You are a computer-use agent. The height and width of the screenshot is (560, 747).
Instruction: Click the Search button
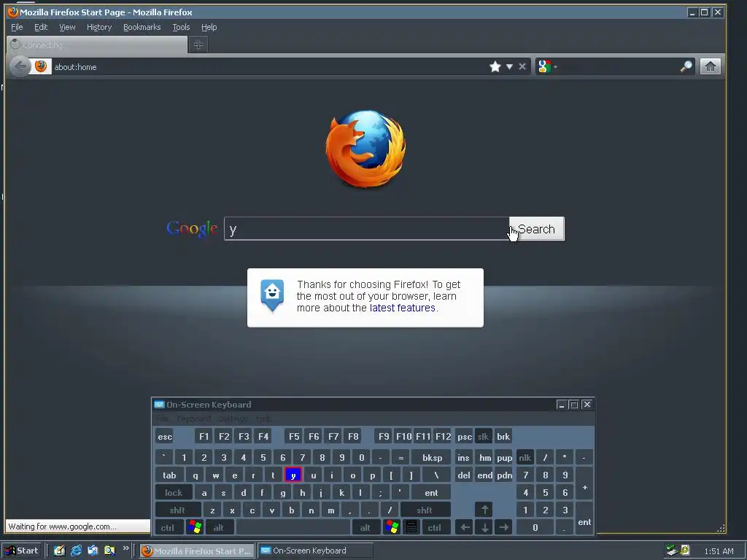(537, 229)
